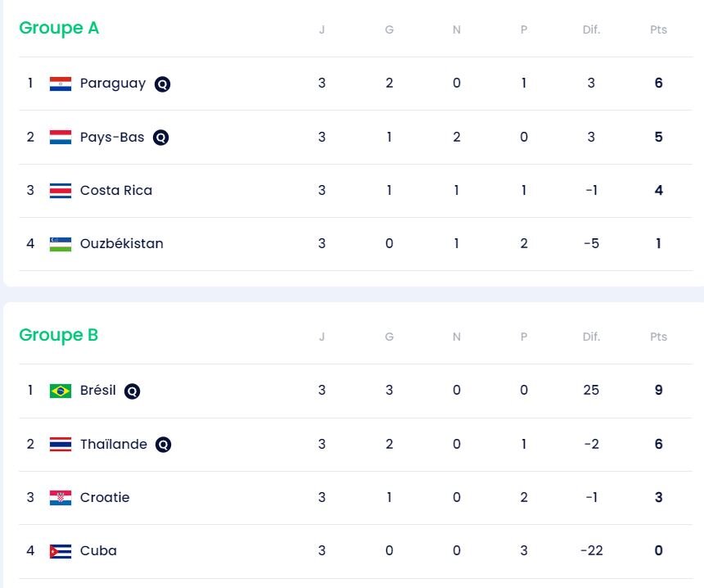Viewport: 704px width, 588px height.
Task: Click the Groupe A heading
Action: [59, 28]
